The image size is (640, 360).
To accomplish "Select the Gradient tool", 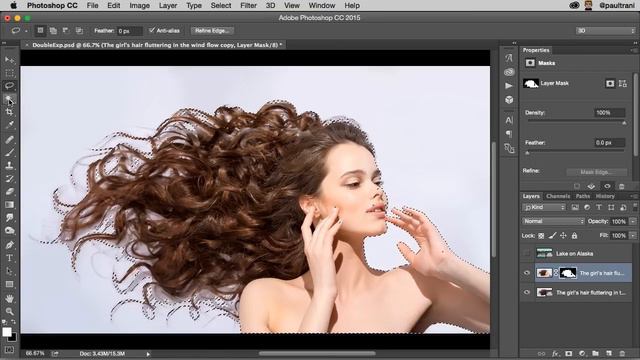I will (9, 204).
